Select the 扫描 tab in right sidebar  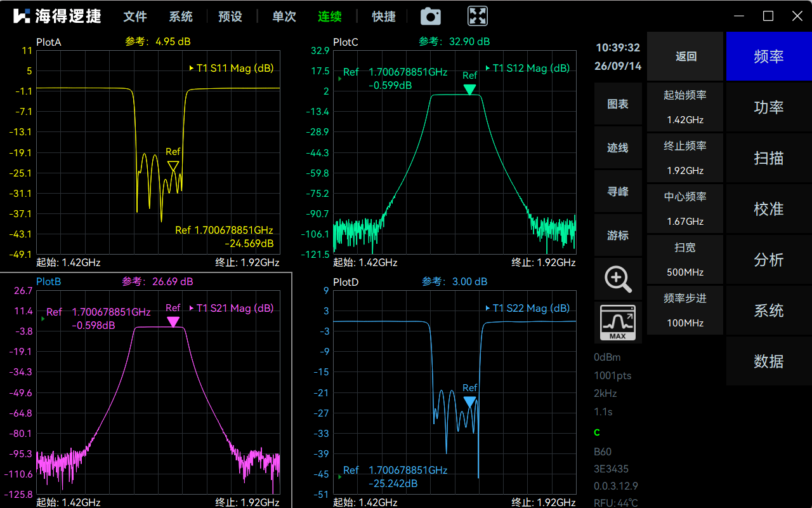pos(769,158)
